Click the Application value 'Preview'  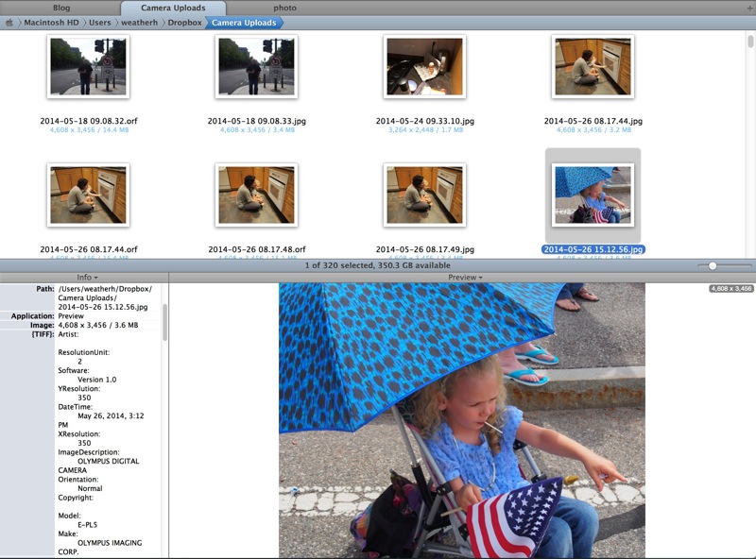pos(71,316)
